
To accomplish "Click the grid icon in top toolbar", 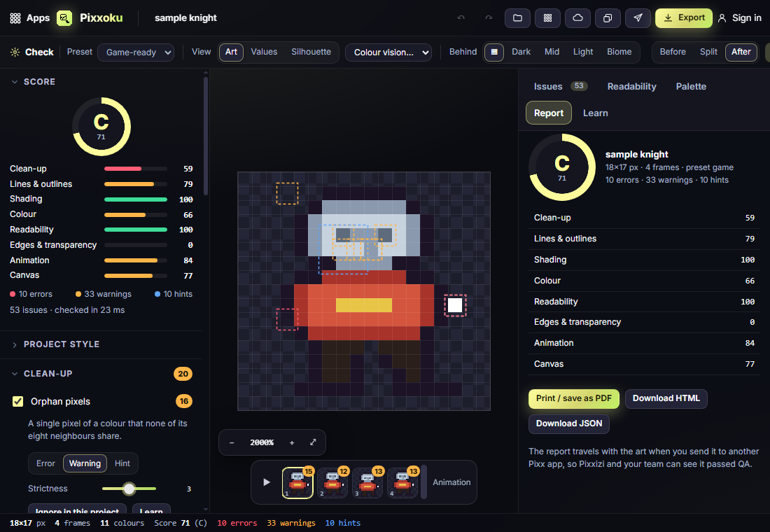I will pyautogui.click(x=547, y=18).
